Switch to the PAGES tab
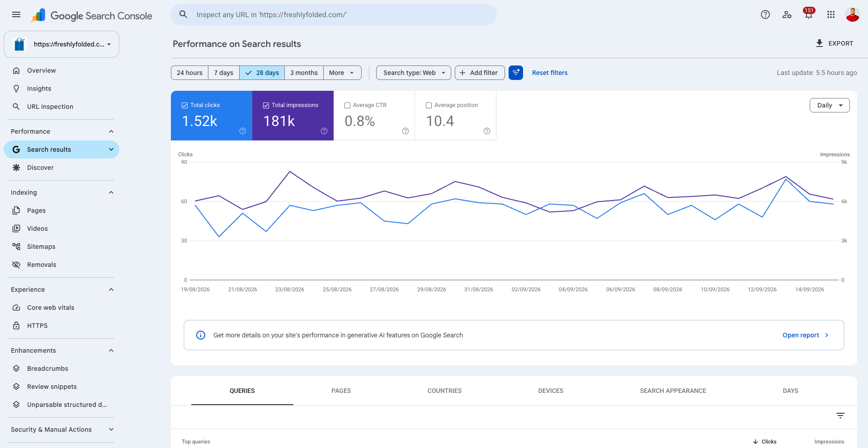The height and width of the screenshot is (448, 868). (341, 391)
